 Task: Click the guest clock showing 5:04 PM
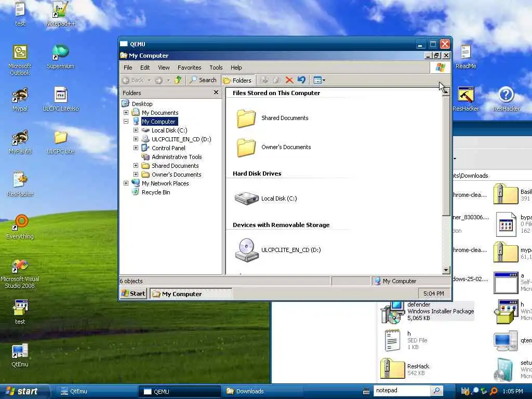click(x=434, y=294)
